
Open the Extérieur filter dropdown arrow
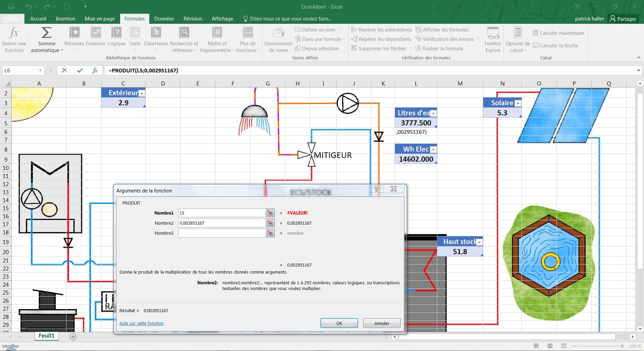point(142,94)
